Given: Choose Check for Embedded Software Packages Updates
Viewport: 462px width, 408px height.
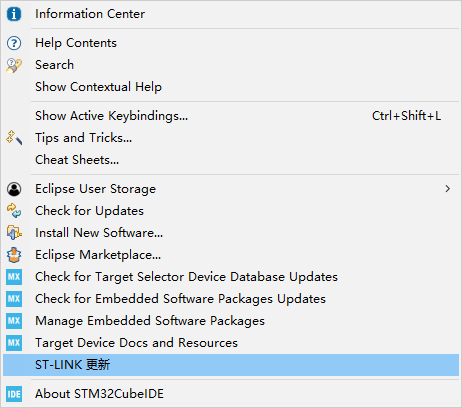Looking at the screenshot, I should [231, 299].
